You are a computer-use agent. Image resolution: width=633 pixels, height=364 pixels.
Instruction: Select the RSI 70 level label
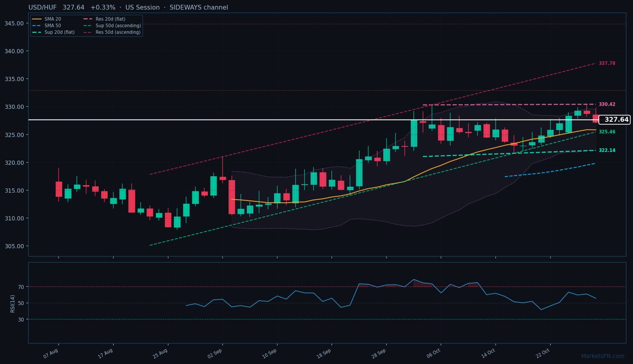21,287
